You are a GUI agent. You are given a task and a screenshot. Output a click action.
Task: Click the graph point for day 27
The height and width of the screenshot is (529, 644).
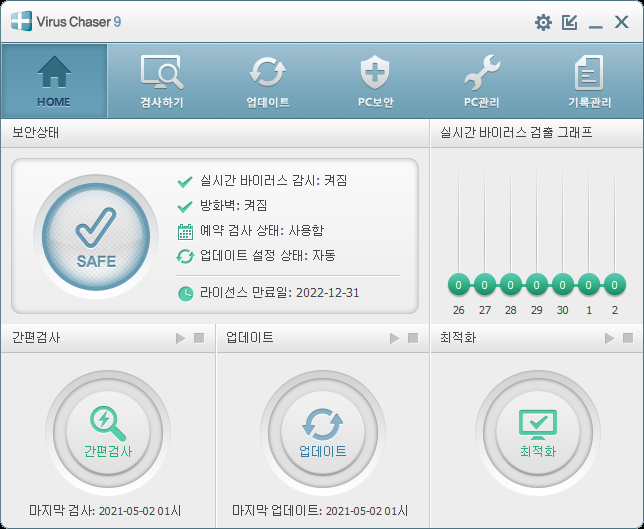[485, 285]
